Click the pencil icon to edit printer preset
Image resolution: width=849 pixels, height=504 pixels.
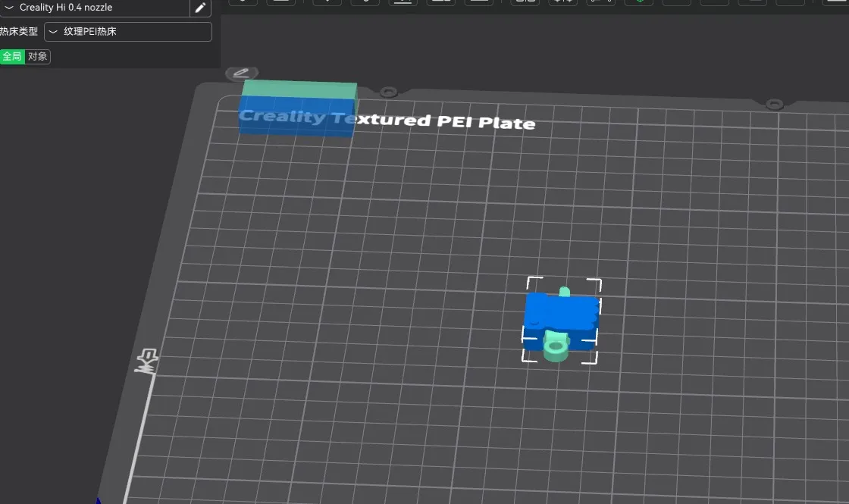click(200, 8)
